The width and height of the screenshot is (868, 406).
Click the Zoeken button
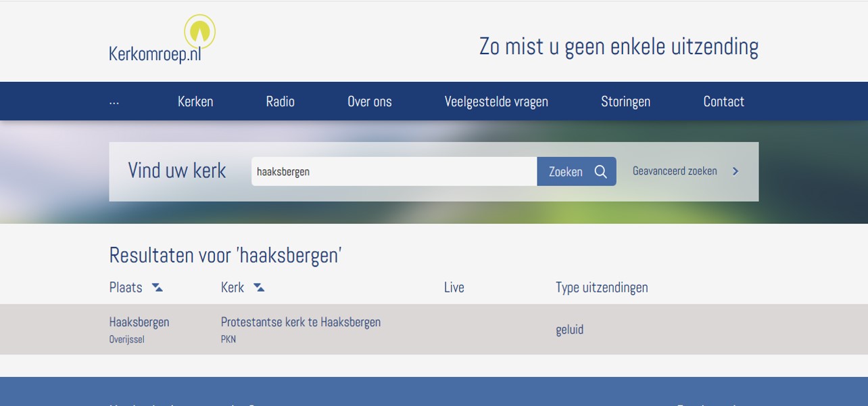pyautogui.click(x=577, y=171)
